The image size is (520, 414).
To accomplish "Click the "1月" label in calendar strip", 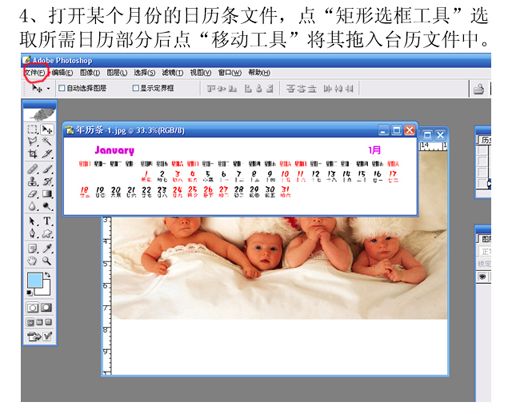I will tap(375, 150).
